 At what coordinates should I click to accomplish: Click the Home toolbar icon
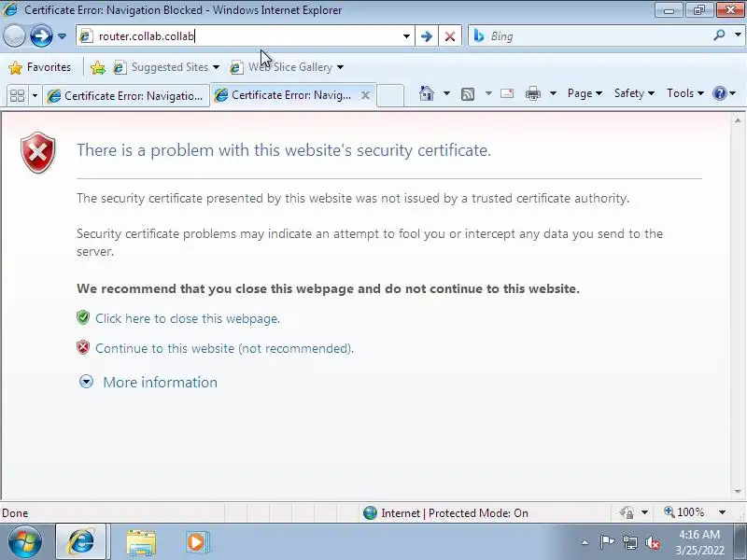[427, 93]
